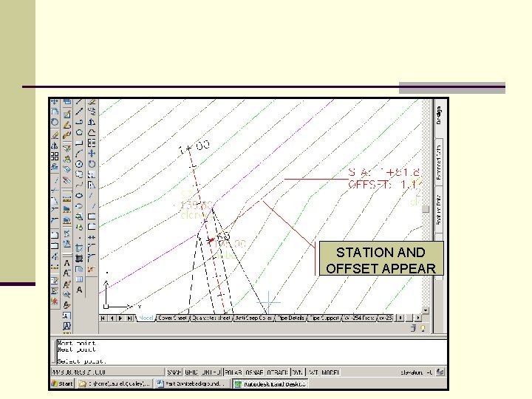This screenshot has height=399, width=532.
Task: Select the Copy Object modify tool
Action: pyautogui.click(x=92, y=112)
